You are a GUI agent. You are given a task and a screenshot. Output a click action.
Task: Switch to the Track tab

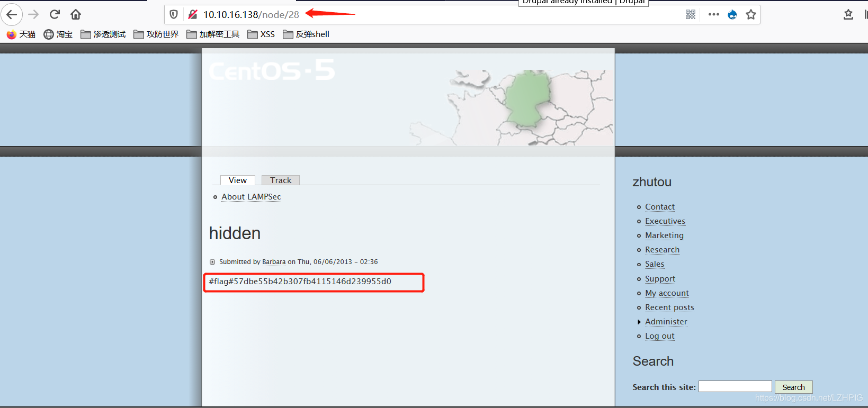[281, 180]
